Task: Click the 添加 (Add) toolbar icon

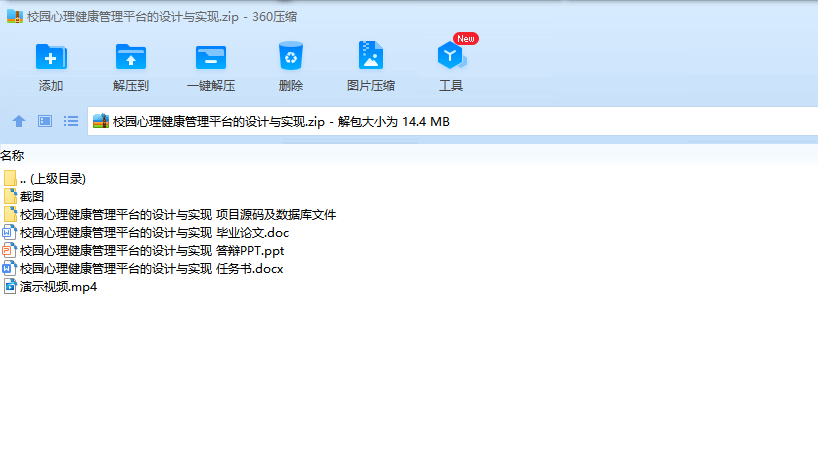Action: 51,57
